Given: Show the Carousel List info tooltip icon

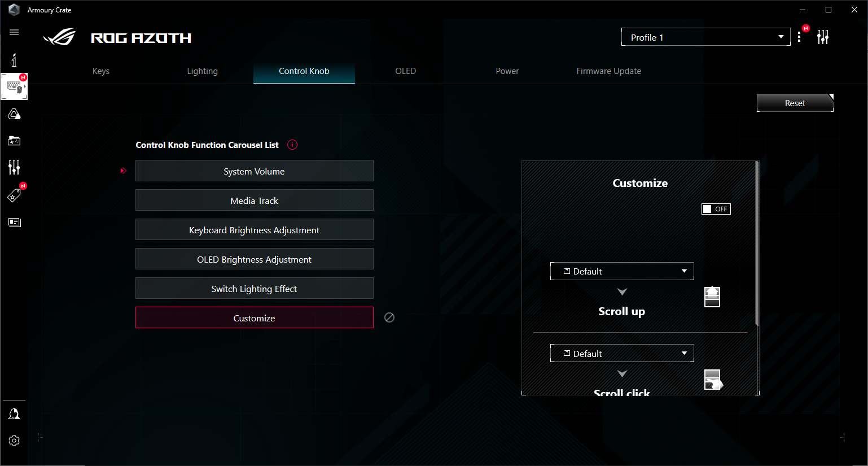Looking at the screenshot, I should pyautogui.click(x=292, y=145).
